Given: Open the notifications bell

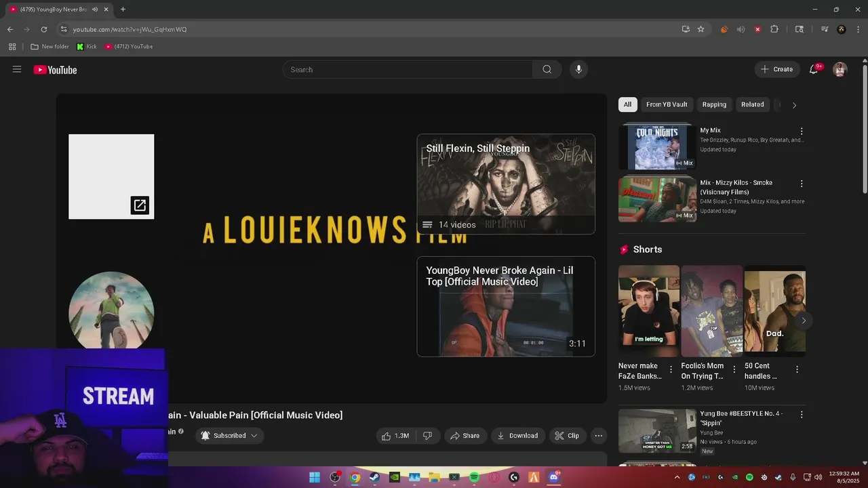Looking at the screenshot, I should [x=814, y=69].
